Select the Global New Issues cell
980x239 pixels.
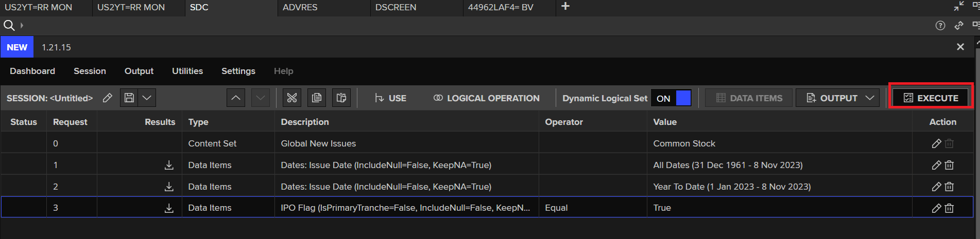(318, 143)
